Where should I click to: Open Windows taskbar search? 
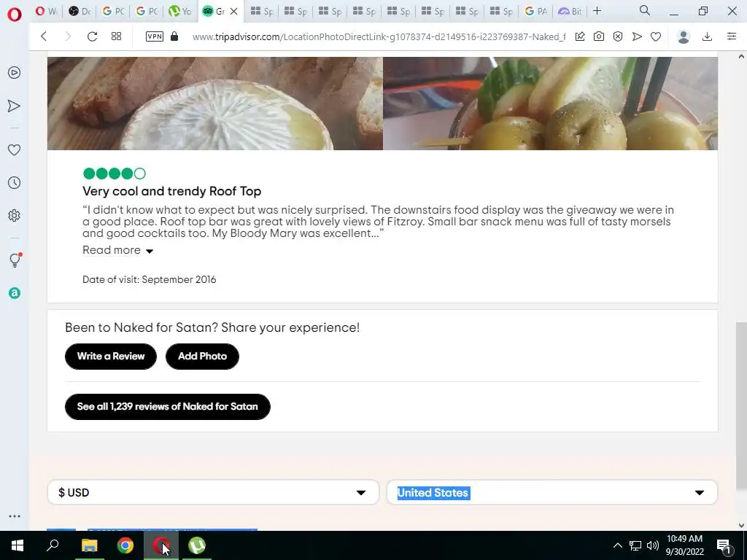[x=53, y=545]
